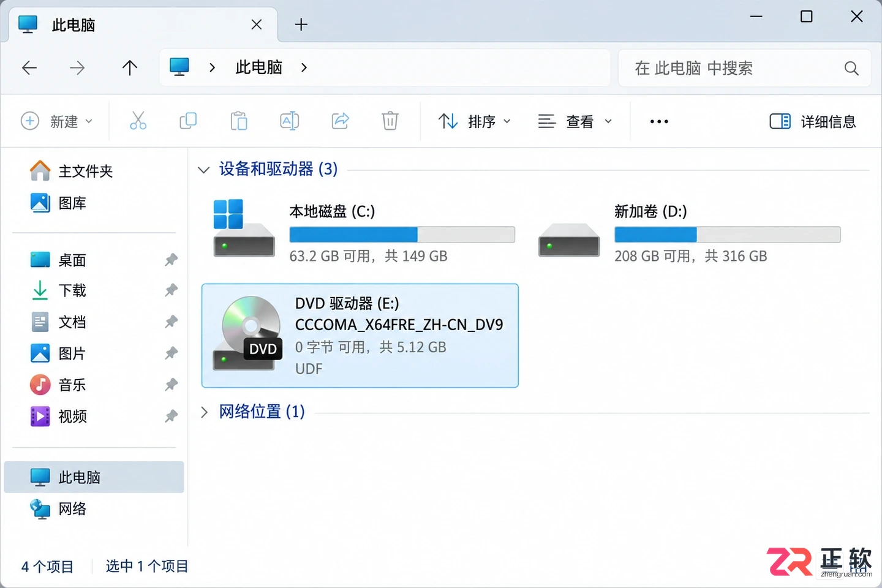Open the 查看 view dropdown
882x588 pixels.
pyautogui.click(x=575, y=121)
